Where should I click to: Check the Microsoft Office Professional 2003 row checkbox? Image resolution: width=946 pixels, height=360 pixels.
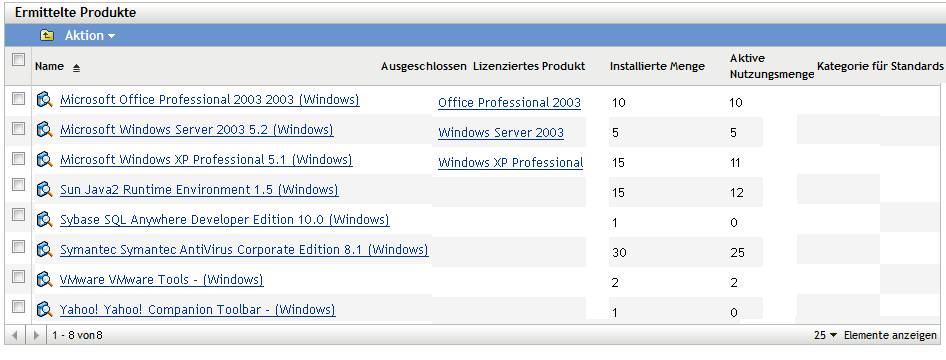pyautogui.click(x=19, y=98)
